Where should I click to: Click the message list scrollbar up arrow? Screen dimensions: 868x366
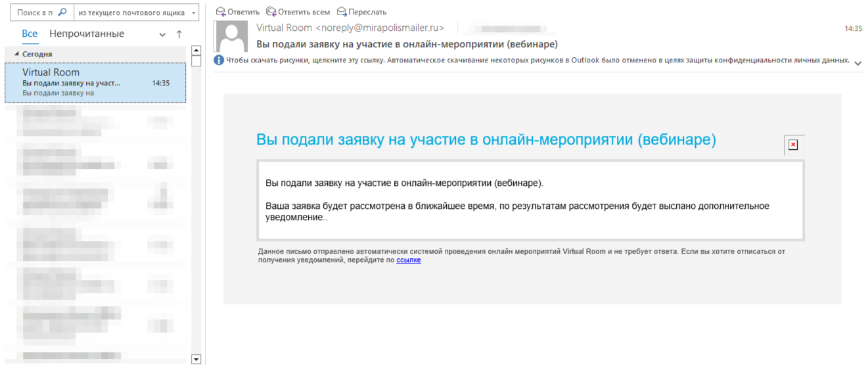195,50
